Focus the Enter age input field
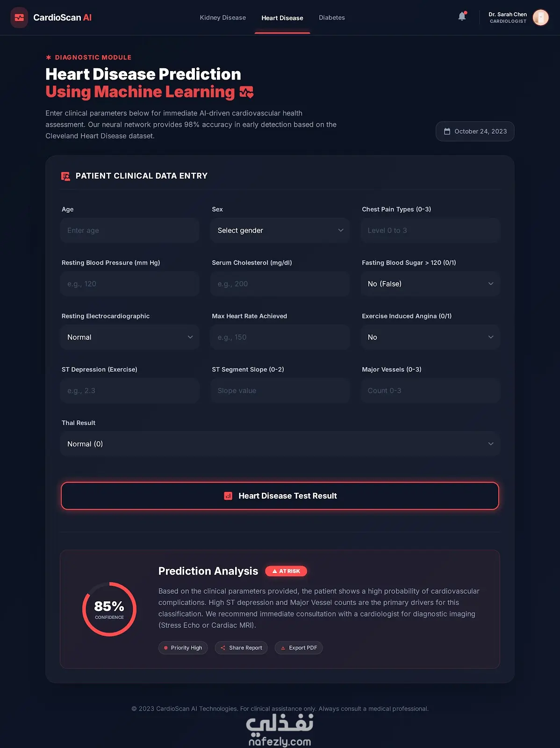560x748 pixels. [x=130, y=230]
